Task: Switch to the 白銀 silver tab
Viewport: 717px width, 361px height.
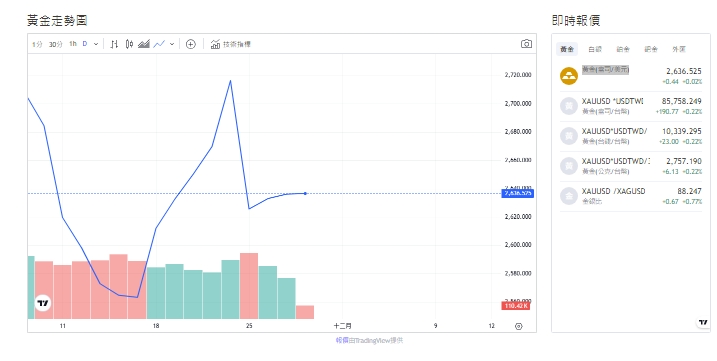Action: [x=595, y=49]
